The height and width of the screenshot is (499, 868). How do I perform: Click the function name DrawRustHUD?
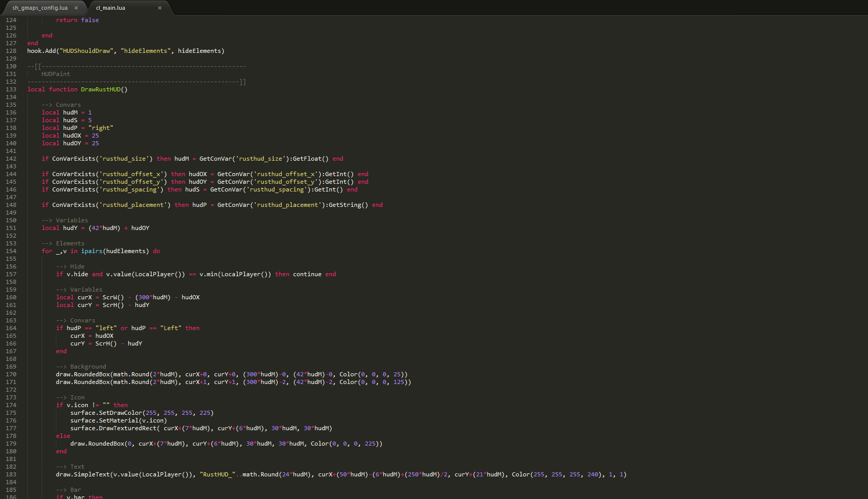point(101,89)
